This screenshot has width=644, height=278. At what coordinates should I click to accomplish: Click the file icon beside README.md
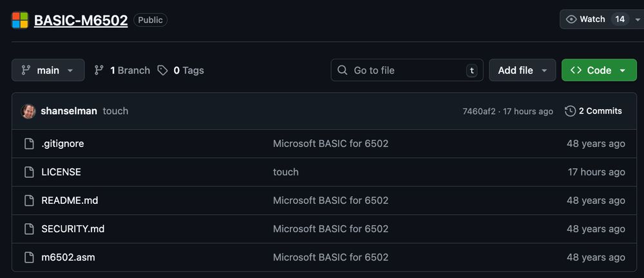[x=29, y=201]
